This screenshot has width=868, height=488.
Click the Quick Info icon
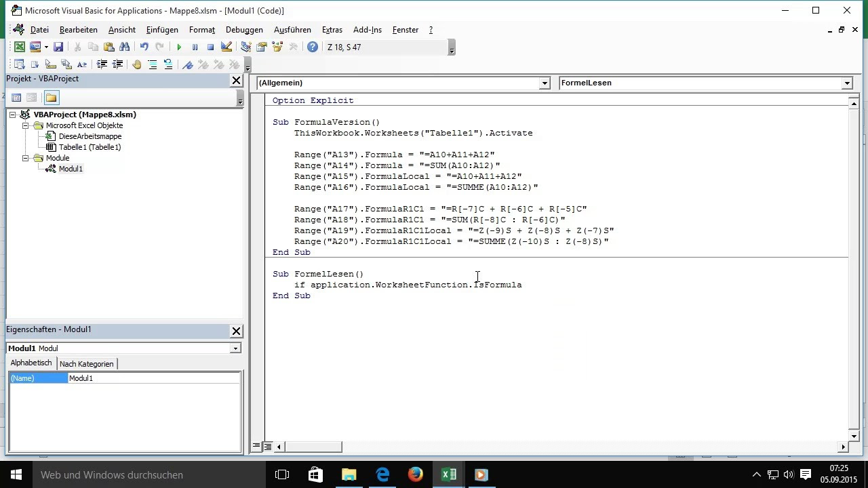[x=50, y=64]
